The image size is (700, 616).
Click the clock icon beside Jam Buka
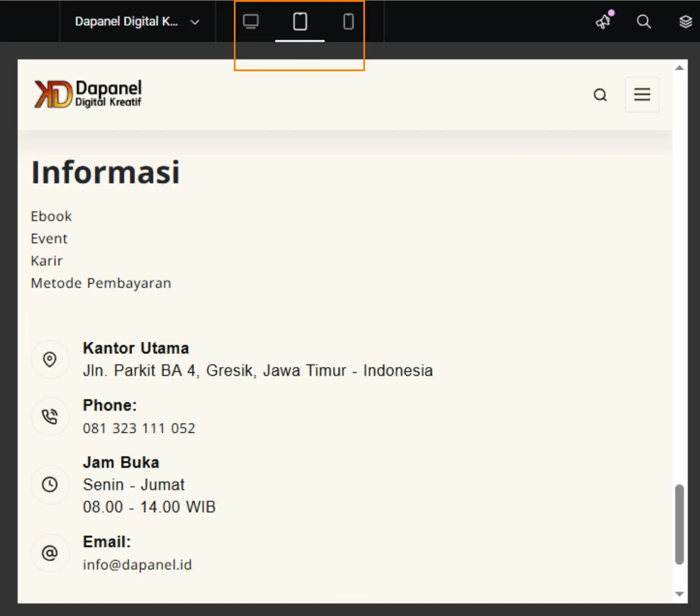[50, 484]
